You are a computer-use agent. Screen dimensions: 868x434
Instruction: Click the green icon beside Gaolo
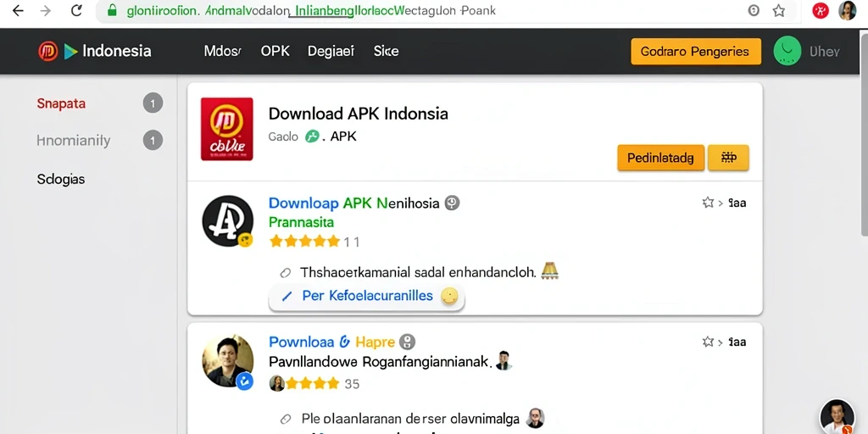(312, 136)
